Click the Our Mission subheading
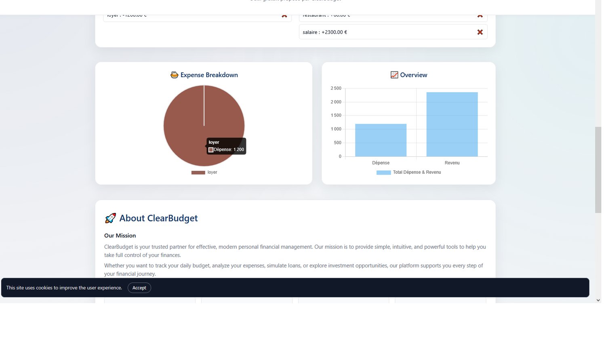The image size is (606, 364). tap(120, 236)
